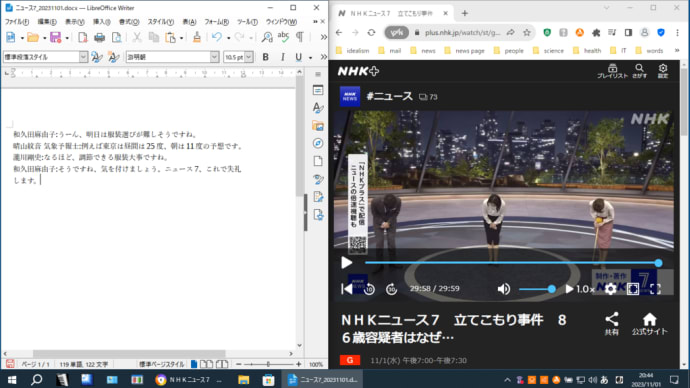690x388 pixels.
Task: Export document as PDF
Action: pos(82,37)
